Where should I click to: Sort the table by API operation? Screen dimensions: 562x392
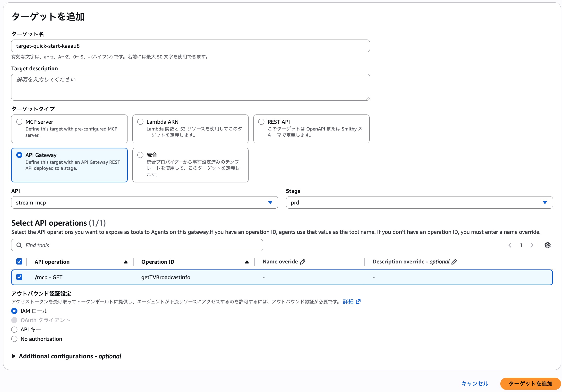tap(126, 262)
